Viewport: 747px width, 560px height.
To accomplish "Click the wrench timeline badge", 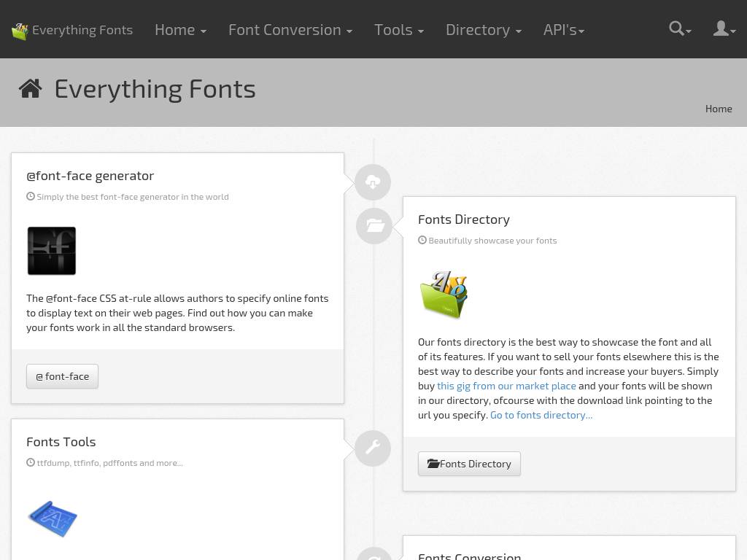I will pyautogui.click(x=373, y=448).
